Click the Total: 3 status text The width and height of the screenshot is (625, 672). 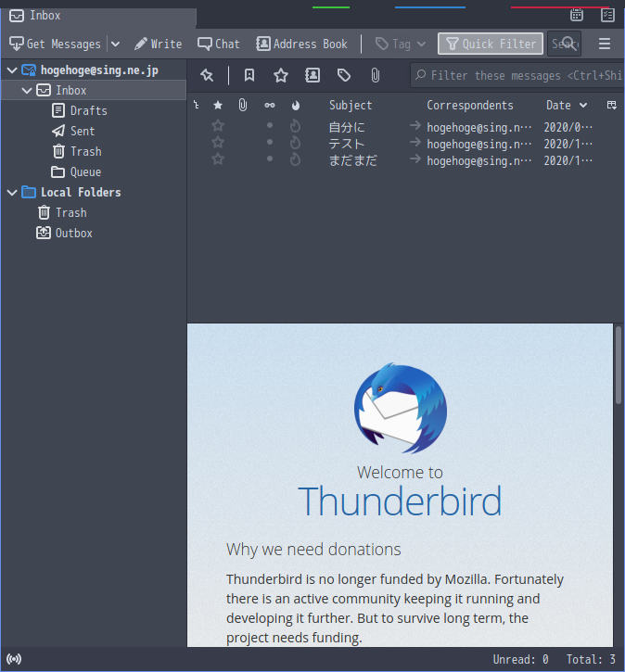[x=591, y=659]
